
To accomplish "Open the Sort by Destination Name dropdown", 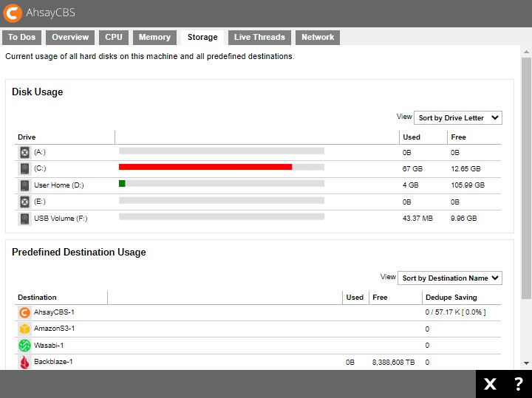I will pos(449,278).
